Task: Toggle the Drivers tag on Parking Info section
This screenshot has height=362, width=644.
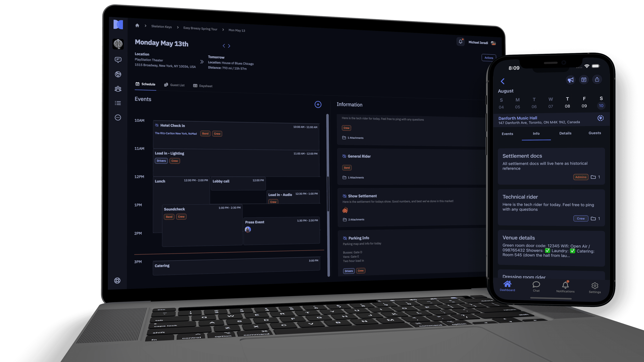Action: (349, 270)
